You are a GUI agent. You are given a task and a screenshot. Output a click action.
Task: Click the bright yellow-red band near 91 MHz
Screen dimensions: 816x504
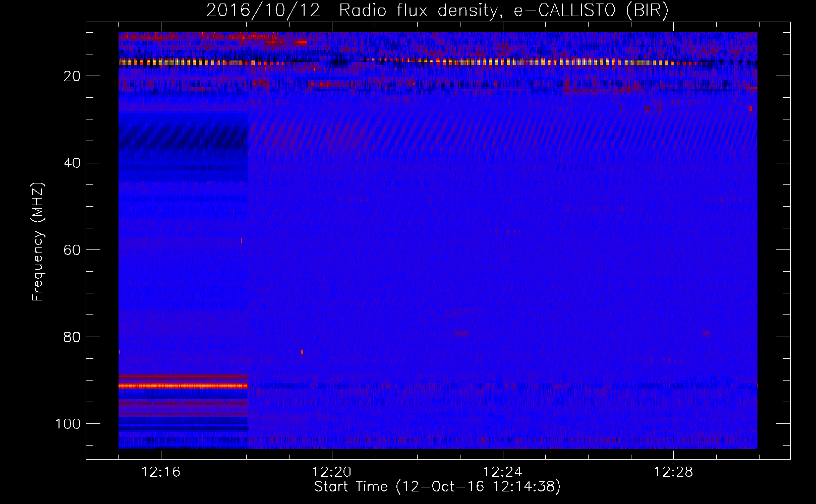point(183,386)
